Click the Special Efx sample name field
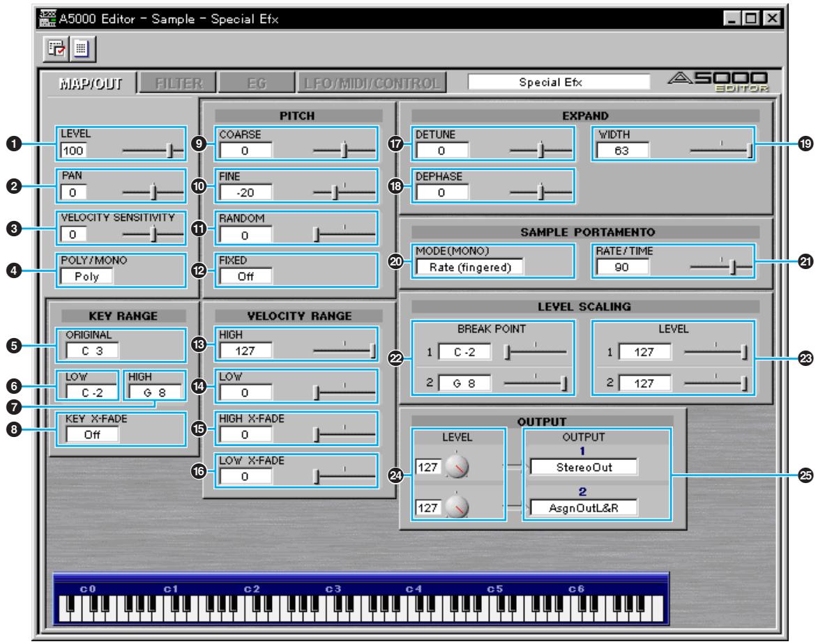The width and height of the screenshot is (818, 644). click(x=559, y=82)
